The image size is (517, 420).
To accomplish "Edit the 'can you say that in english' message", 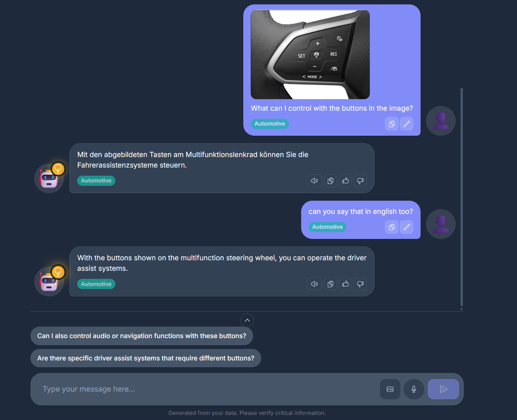I will pyautogui.click(x=406, y=227).
